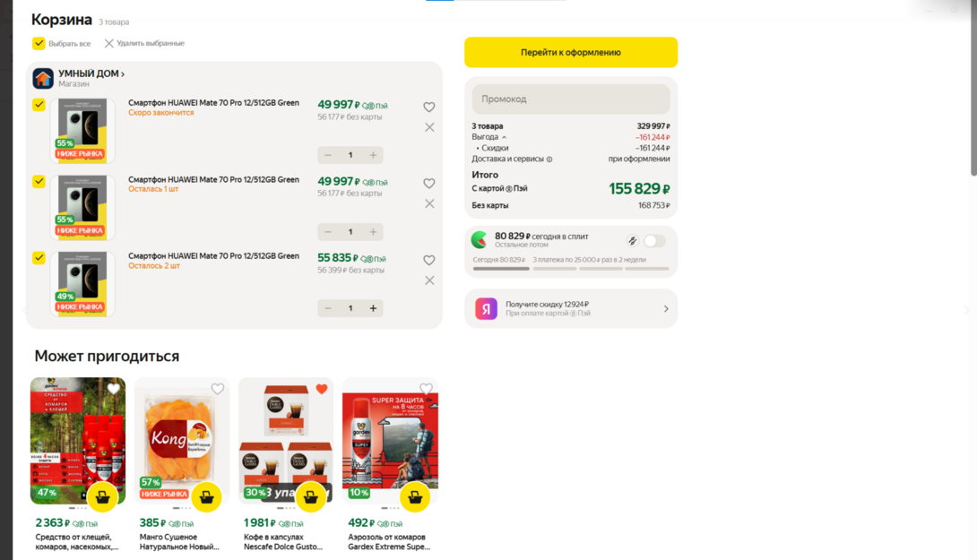Image resolution: width=977 pixels, height=560 pixels.
Task: Decrease quantity of first smartphone
Action: tap(328, 155)
